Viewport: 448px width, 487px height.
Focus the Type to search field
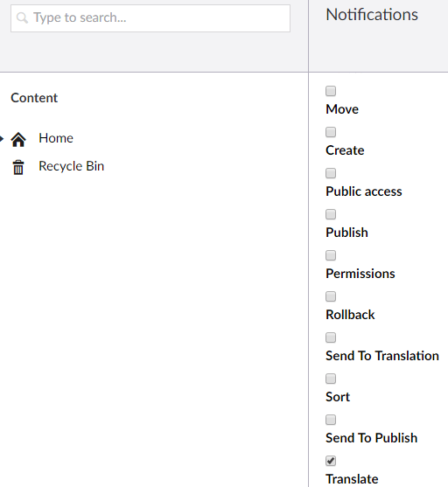(150, 18)
